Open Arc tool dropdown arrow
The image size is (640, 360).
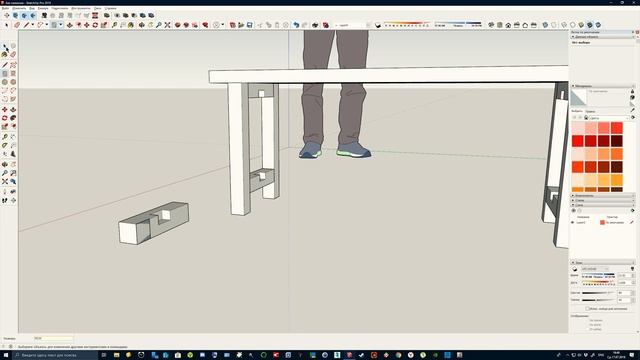[x=47, y=25]
